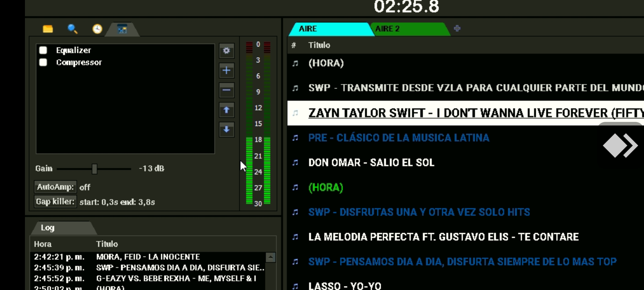
Task: Move effect down with the down arrow
Action: [226, 130]
